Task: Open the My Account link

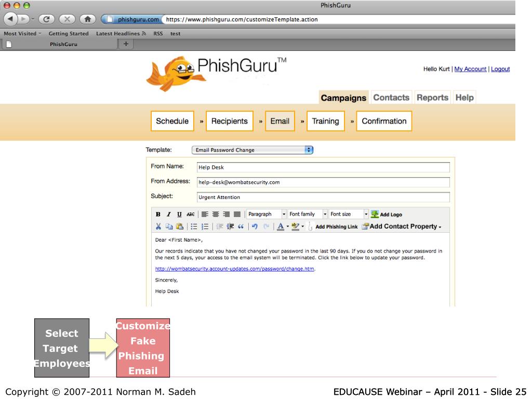Action: pyautogui.click(x=470, y=69)
